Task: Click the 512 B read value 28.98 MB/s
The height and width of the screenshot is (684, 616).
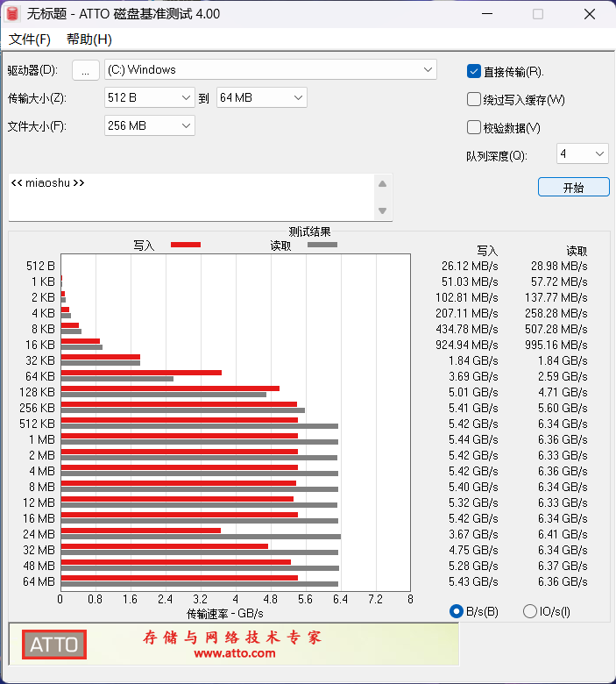Action: point(559,266)
